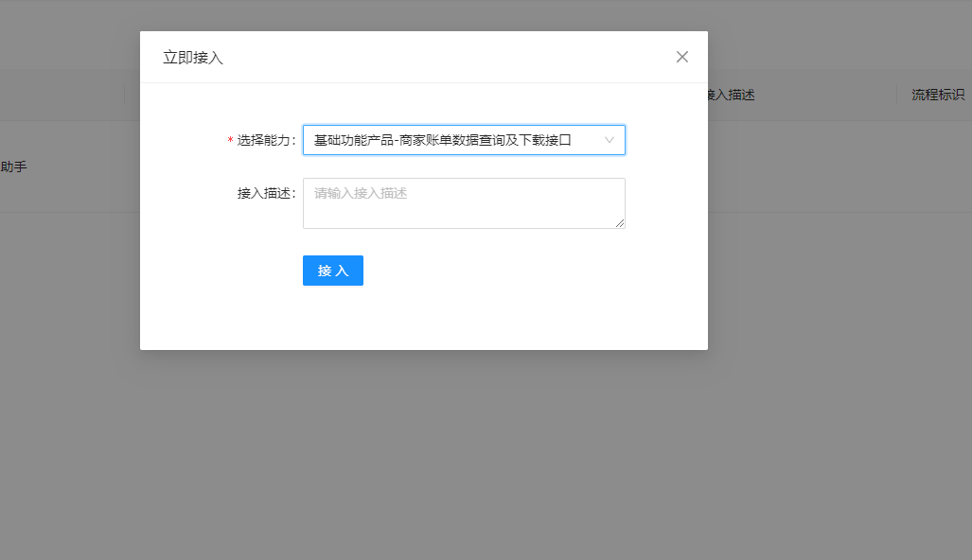Screen dimensions: 972x560
Task: Click the 立即接入 dialog title
Action: click(x=193, y=58)
